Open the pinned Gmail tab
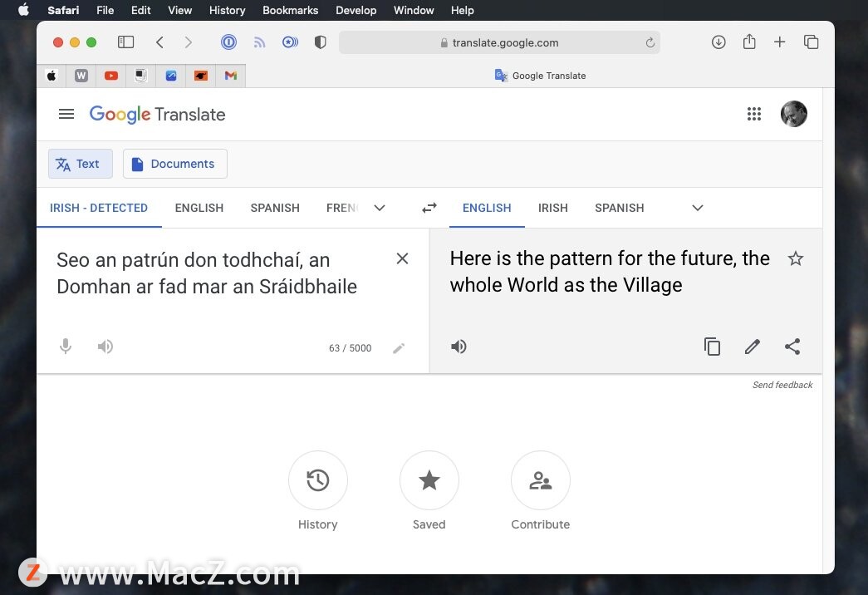The width and height of the screenshot is (868, 595). pos(231,76)
